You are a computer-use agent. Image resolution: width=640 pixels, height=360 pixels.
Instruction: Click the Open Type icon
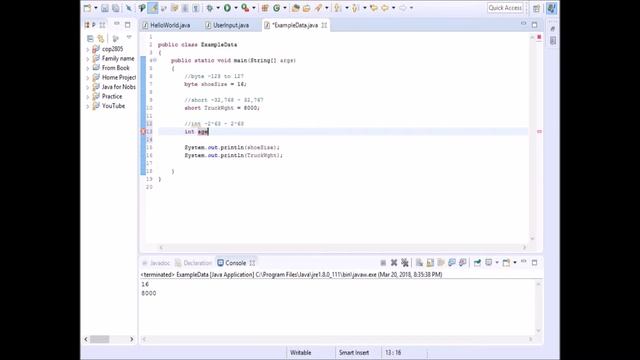(296, 8)
